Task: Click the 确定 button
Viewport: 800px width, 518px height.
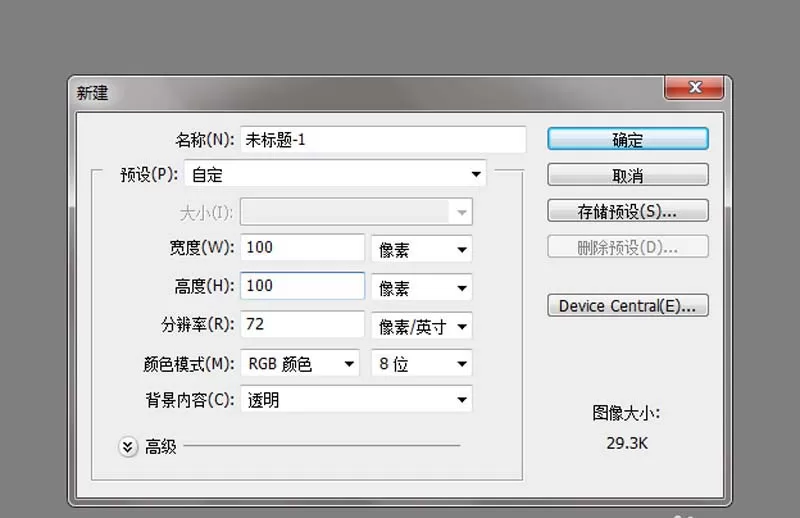Action: (x=628, y=139)
